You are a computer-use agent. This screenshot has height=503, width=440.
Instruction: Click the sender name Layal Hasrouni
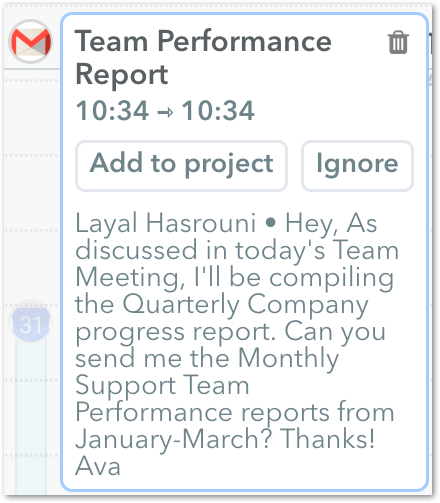click(x=166, y=223)
